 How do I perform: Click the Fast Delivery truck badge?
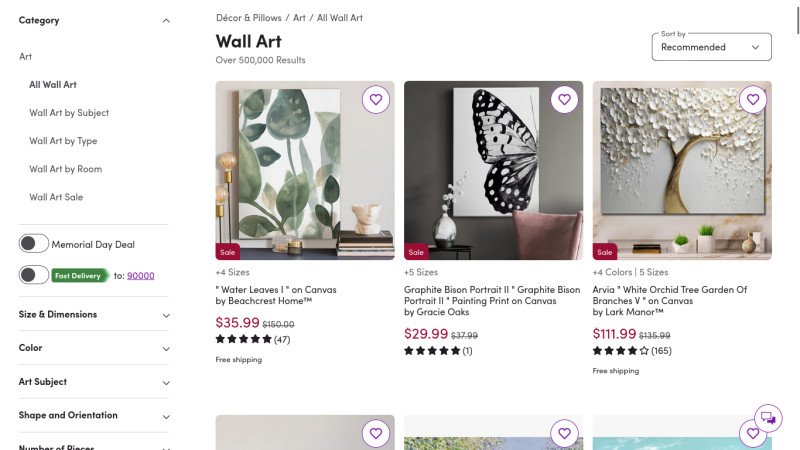[x=80, y=275]
